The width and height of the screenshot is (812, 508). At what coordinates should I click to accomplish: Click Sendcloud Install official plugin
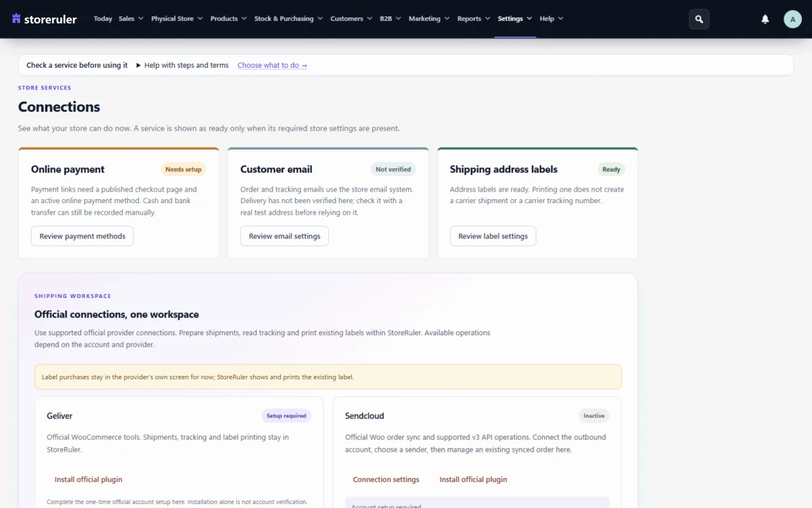(x=473, y=480)
